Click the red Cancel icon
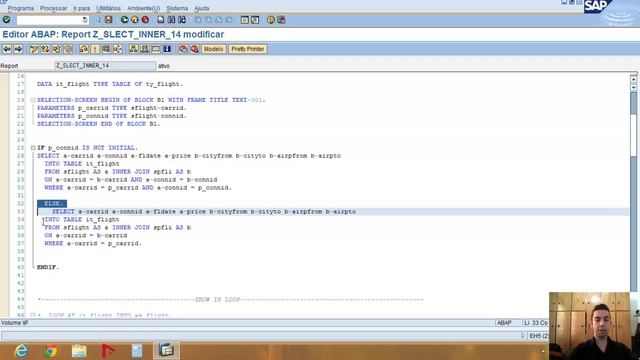 tap(145, 20)
